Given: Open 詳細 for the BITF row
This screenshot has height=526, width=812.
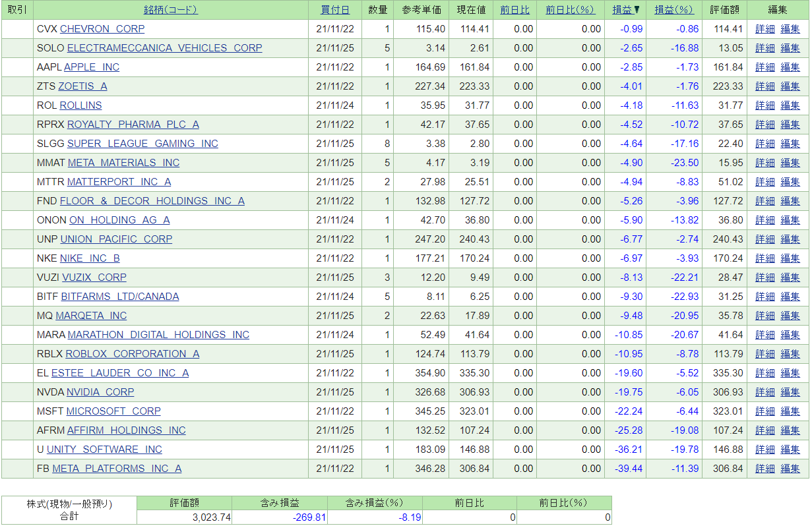Looking at the screenshot, I should point(765,297).
